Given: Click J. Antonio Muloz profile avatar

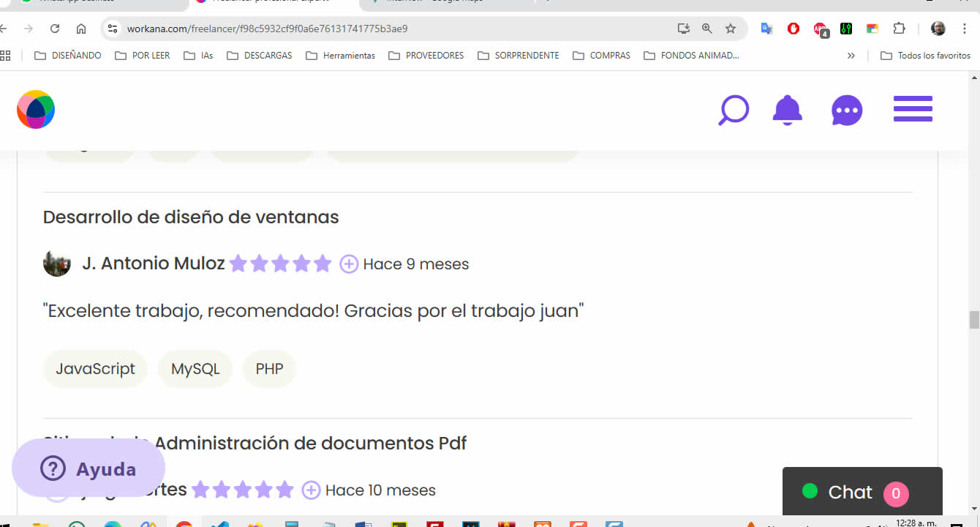Looking at the screenshot, I should (57, 263).
